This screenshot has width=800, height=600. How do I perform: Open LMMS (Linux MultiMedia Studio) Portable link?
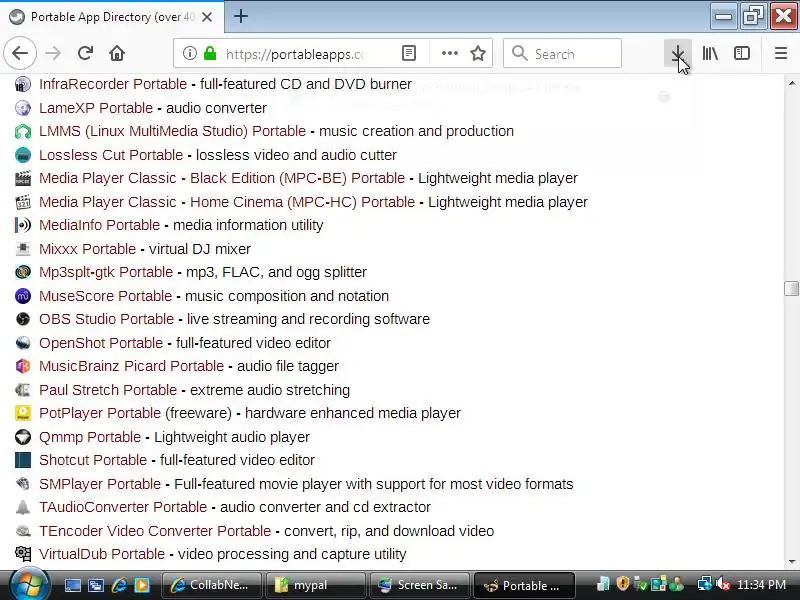coord(172,131)
